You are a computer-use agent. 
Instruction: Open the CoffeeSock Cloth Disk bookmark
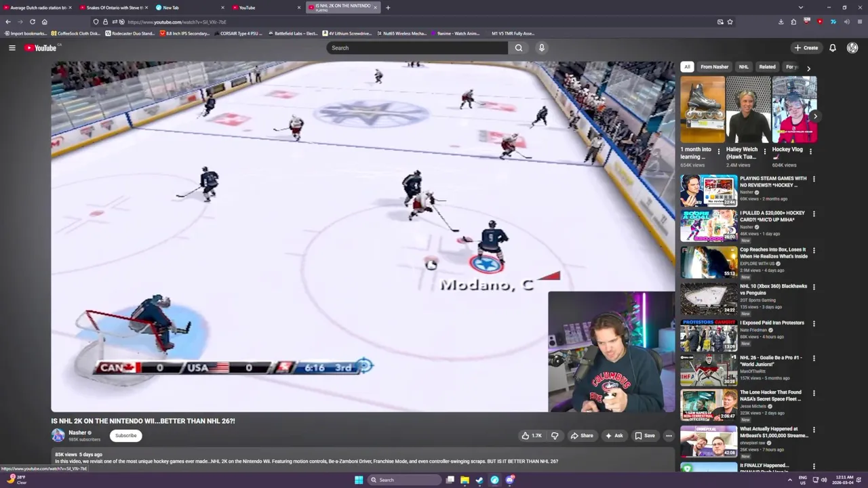coord(75,33)
